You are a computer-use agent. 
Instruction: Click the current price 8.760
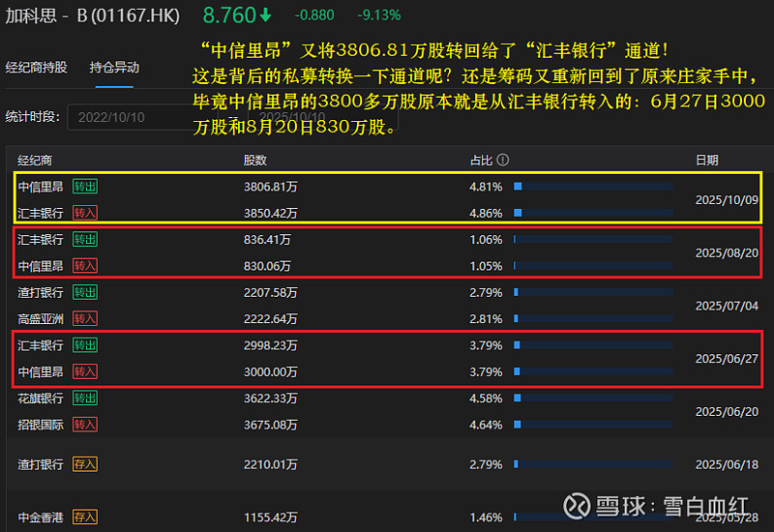click(x=229, y=15)
